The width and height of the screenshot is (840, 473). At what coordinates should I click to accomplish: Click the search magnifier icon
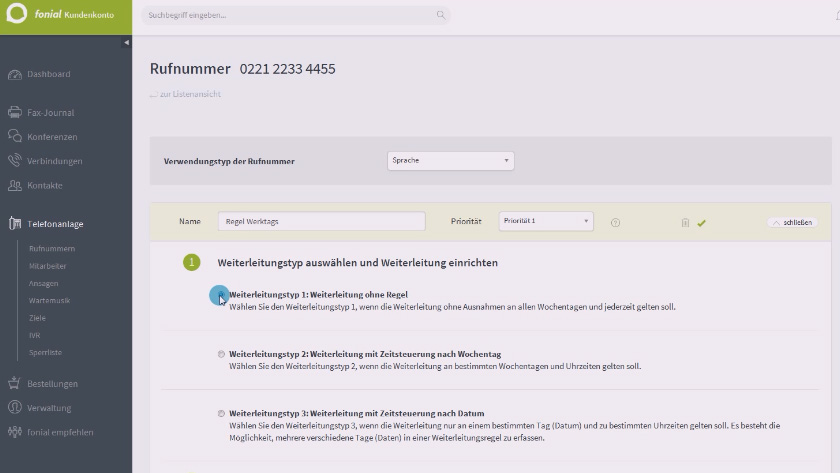[x=440, y=15]
